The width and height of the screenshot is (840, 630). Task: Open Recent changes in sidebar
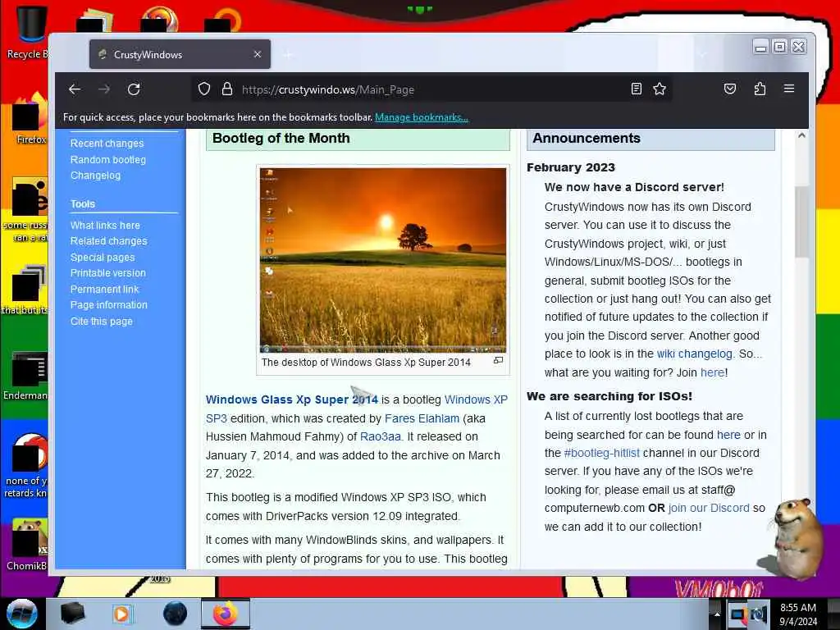pyautogui.click(x=107, y=144)
